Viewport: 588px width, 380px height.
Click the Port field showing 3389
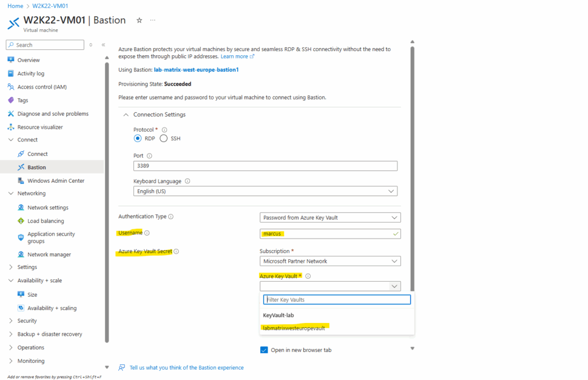click(265, 166)
